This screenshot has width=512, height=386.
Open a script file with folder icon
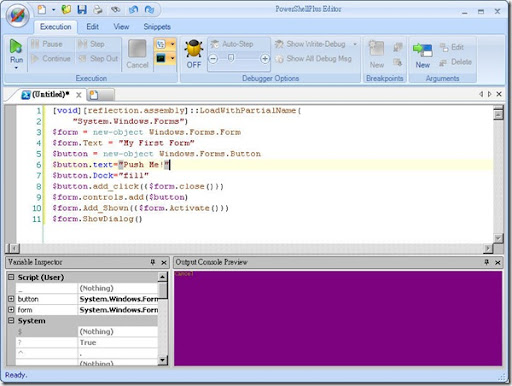pos(66,10)
